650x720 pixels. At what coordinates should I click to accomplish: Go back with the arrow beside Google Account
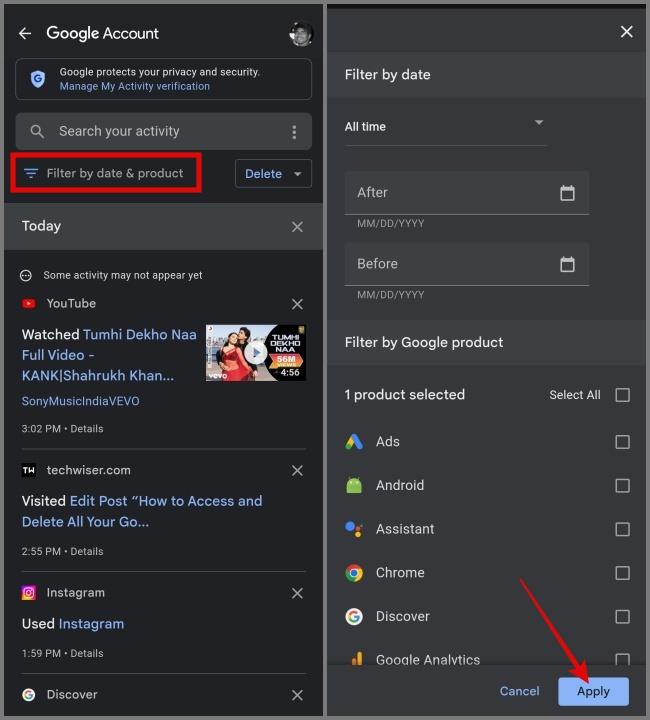tap(25, 34)
